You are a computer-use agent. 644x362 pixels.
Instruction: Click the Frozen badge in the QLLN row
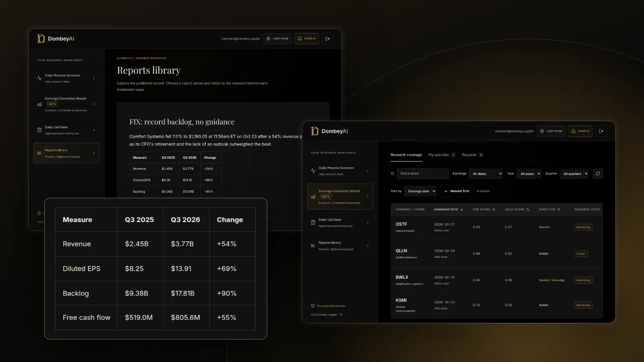pyautogui.click(x=581, y=254)
